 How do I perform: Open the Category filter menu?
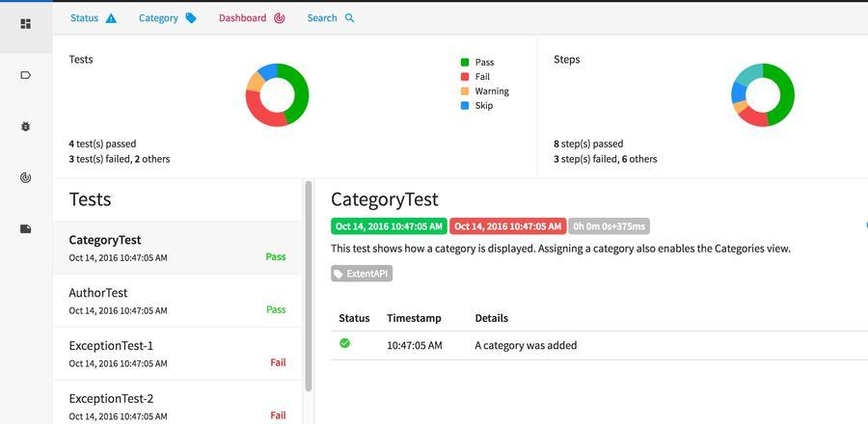point(167,18)
